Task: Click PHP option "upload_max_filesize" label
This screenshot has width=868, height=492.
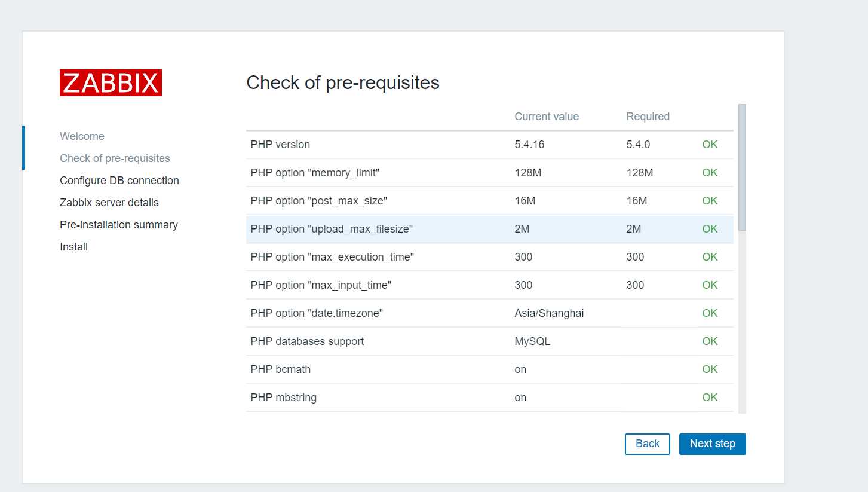Action: click(x=332, y=229)
